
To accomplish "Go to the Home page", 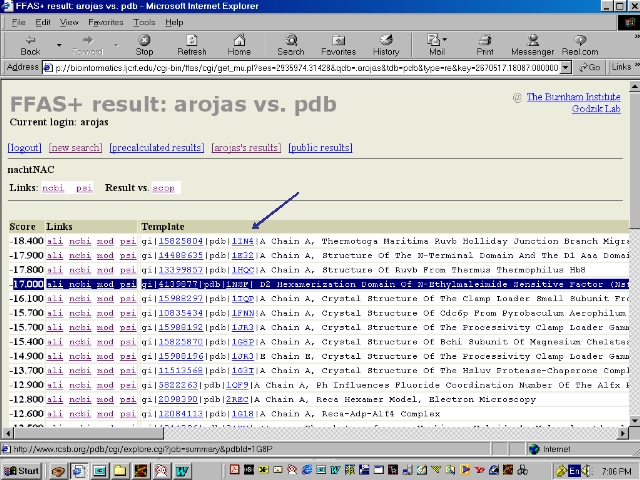I will 238,44.
